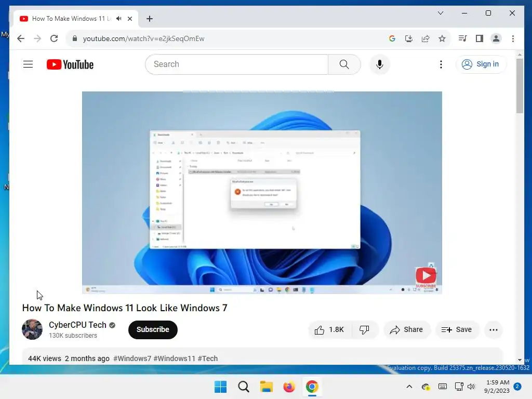
Task: Click the address bar URL
Action: coord(143,38)
